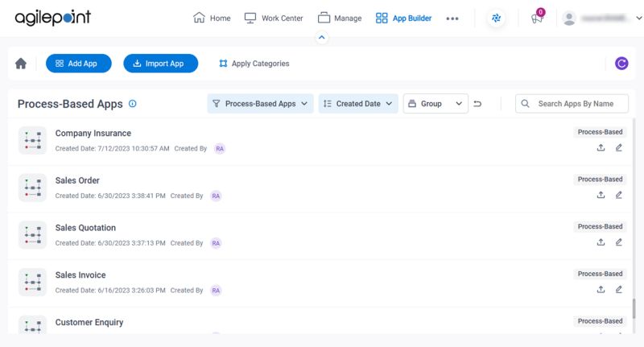Screen dimensions: 644x347
Task: Click Process-Based tag on Customer Enquiry row
Action: pyautogui.click(x=600, y=320)
